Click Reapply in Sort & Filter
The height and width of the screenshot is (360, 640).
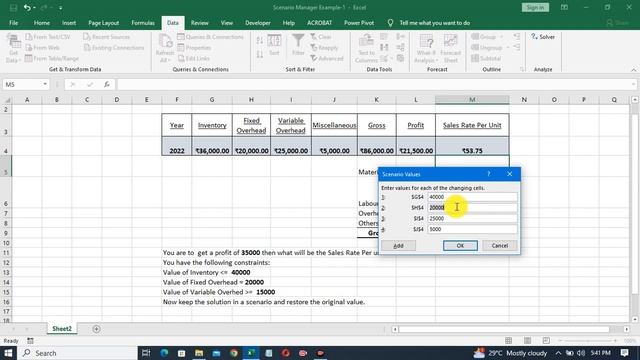(324, 48)
